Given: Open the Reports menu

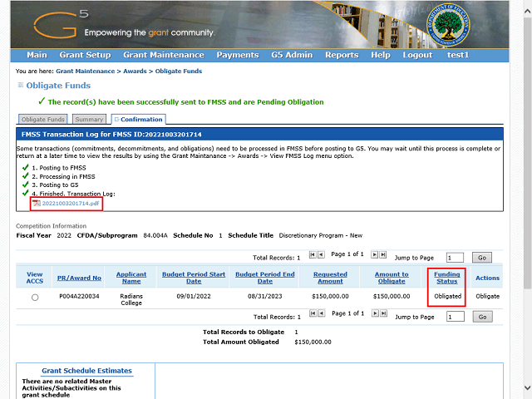Looking at the screenshot, I should point(342,55).
